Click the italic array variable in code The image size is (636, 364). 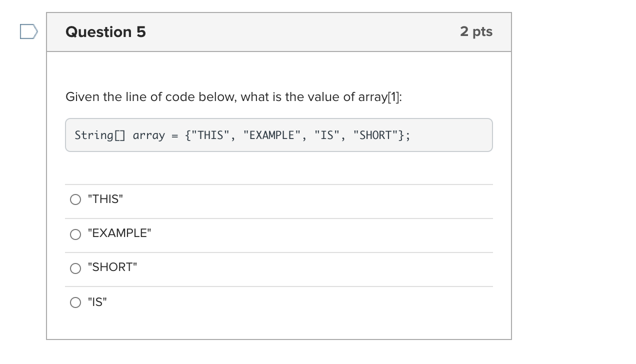[148, 135]
